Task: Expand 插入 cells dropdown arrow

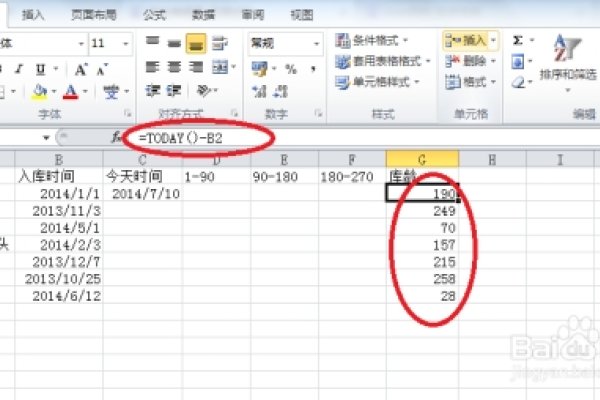Action: pos(493,40)
